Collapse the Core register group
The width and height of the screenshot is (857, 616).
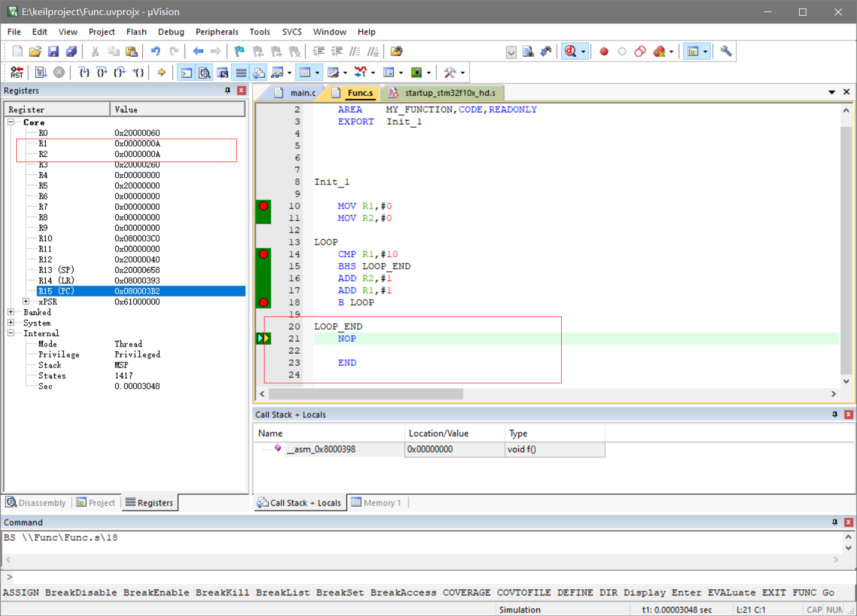(x=11, y=122)
